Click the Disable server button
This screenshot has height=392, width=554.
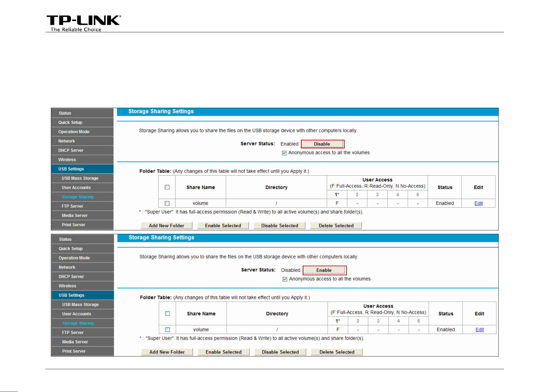[322, 144]
